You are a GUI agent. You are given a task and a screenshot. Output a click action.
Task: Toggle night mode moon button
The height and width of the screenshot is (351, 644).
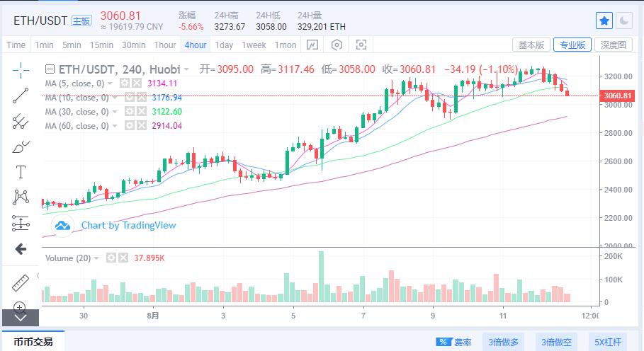click(624, 21)
